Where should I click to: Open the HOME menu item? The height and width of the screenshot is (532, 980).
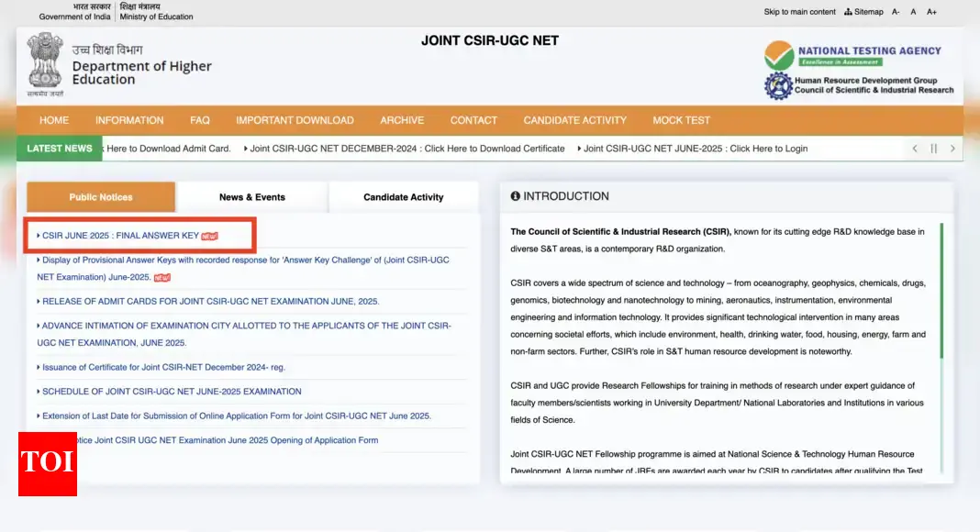(54, 120)
